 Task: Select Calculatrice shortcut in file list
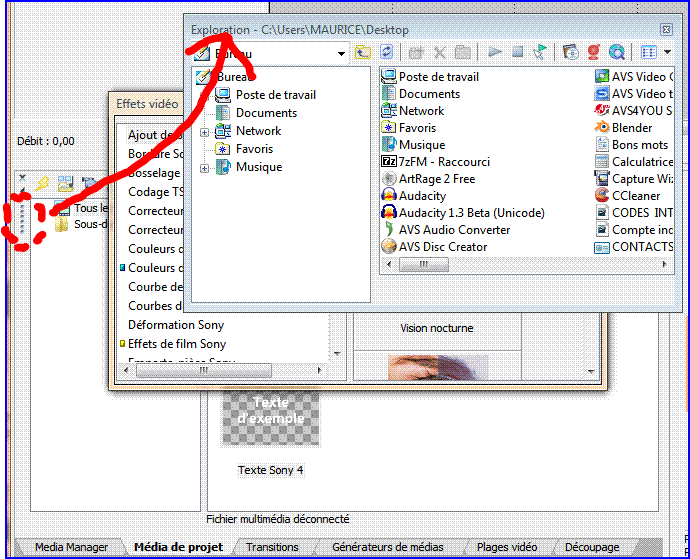[x=634, y=162]
